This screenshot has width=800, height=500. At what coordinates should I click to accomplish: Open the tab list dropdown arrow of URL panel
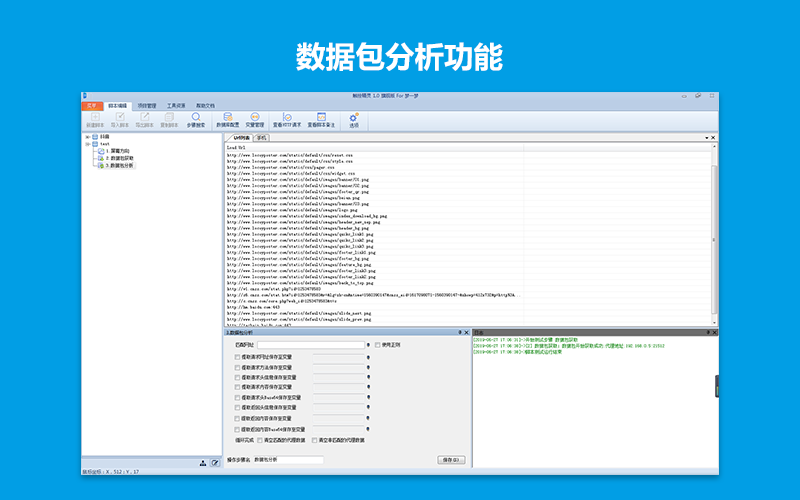click(706, 137)
